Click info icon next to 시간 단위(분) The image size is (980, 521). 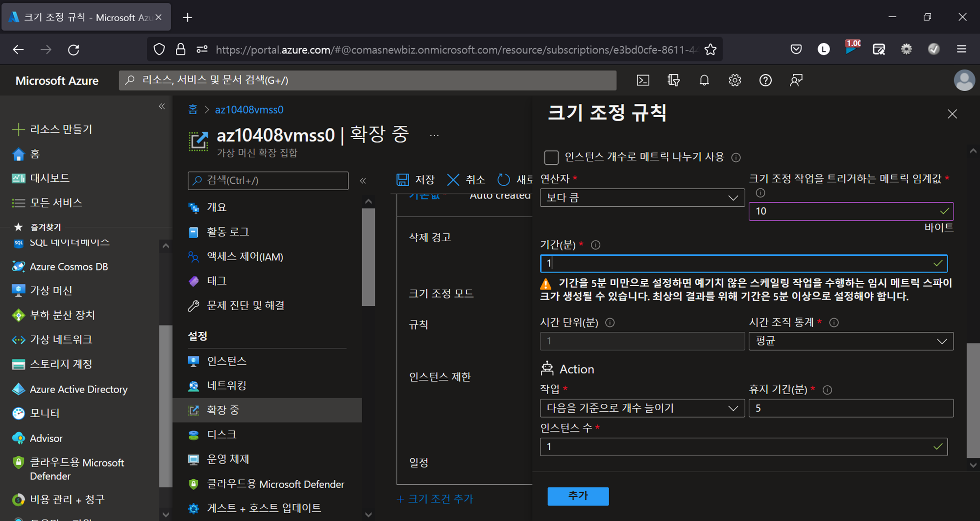[x=610, y=323]
